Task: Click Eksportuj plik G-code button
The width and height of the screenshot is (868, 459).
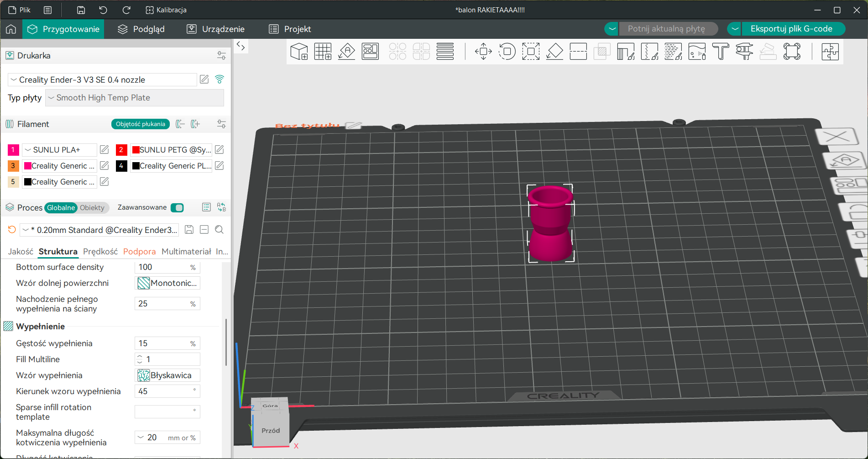Action: coord(791,29)
